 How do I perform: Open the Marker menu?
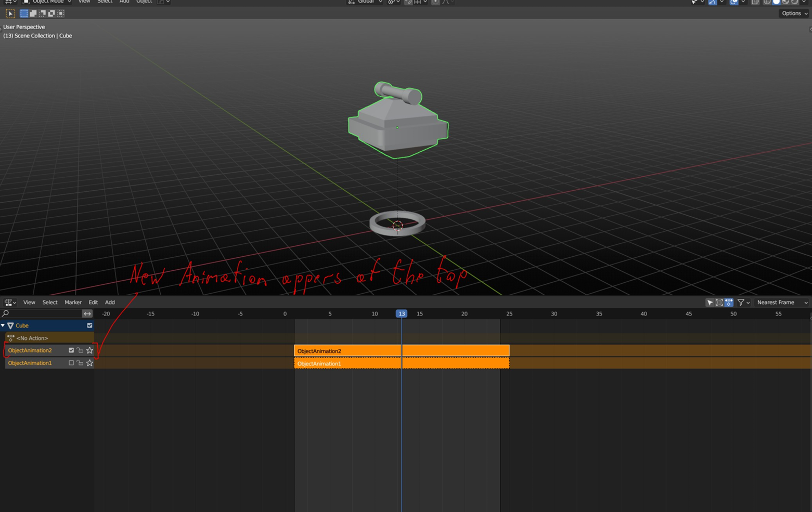click(x=73, y=303)
